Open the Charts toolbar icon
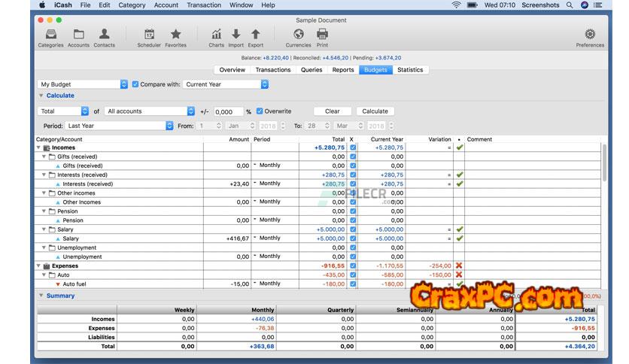This screenshot has width=629, height=364. click(216, 35)
